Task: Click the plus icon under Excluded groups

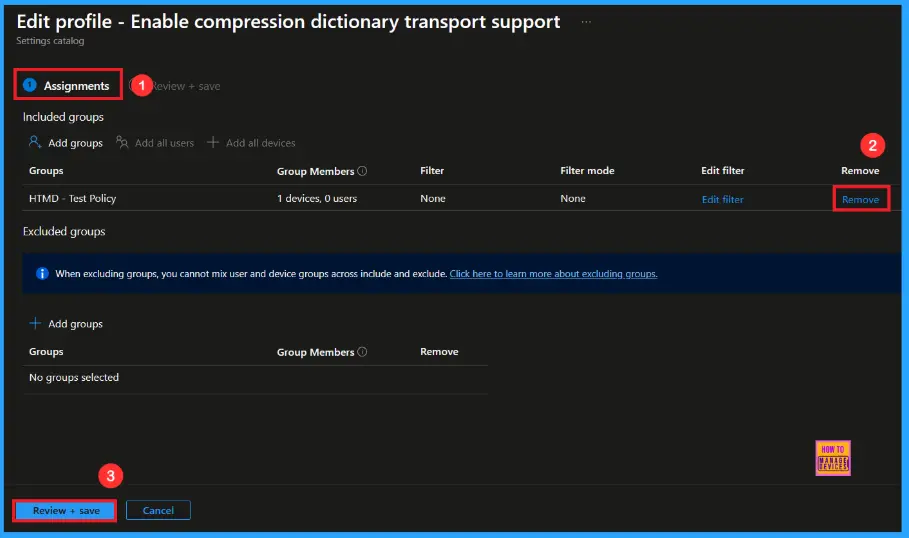Action: point(35,323)
